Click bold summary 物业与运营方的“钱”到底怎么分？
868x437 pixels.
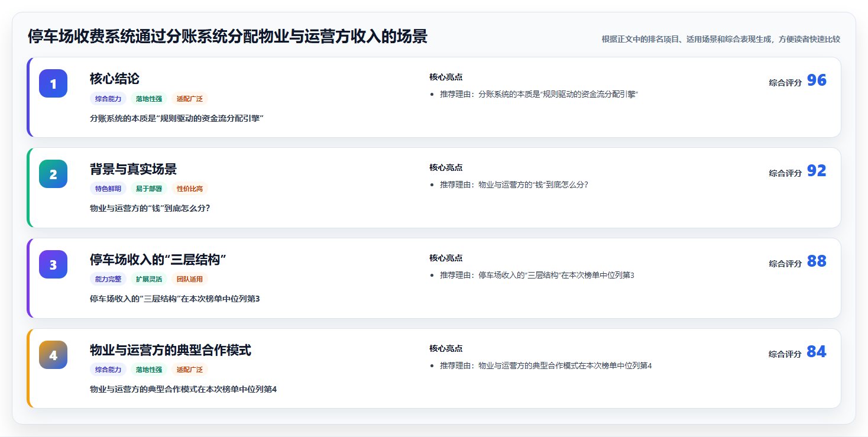[150, 208]
